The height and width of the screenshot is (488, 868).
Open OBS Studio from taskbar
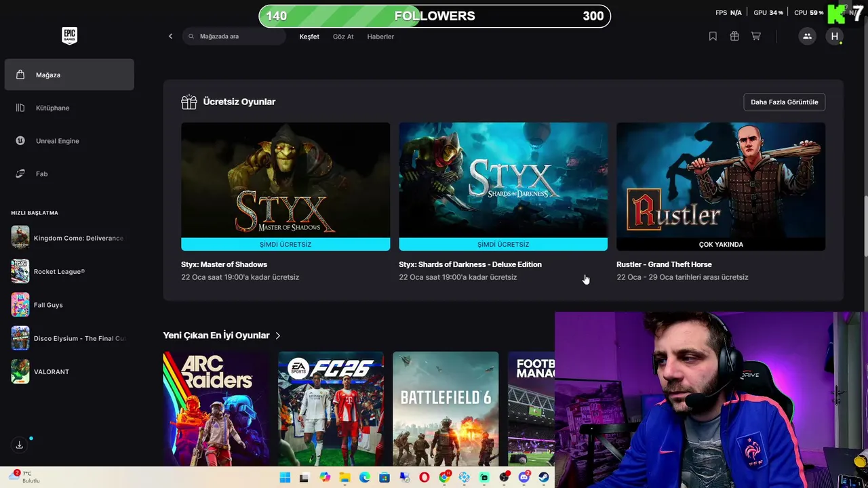point(504,477)
